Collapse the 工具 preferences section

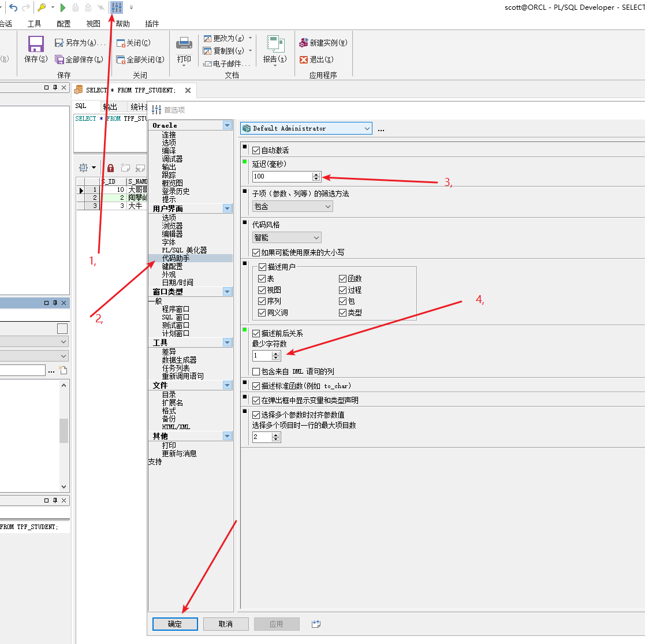pyautogui.click(x=227, y=343)
